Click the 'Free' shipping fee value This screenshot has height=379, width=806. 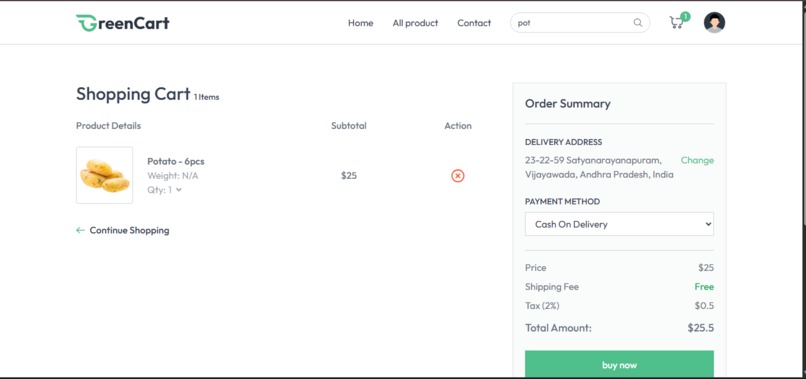click(x=704, y=287)
